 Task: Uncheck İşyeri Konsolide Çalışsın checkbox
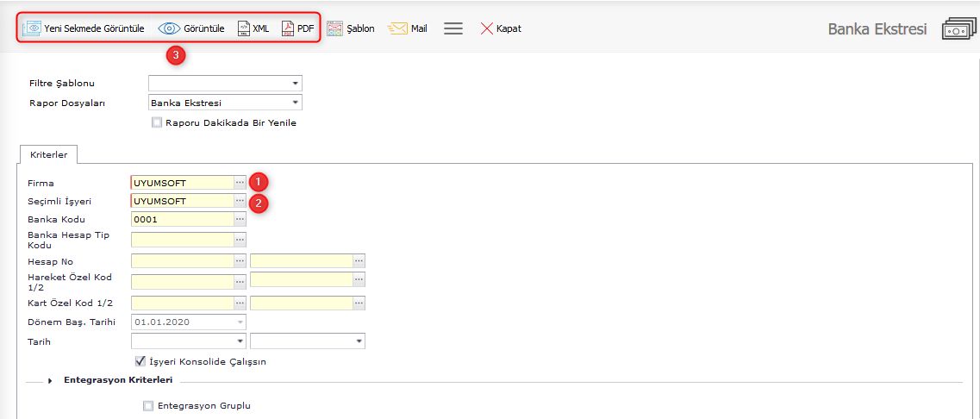(x=141, y=361)
